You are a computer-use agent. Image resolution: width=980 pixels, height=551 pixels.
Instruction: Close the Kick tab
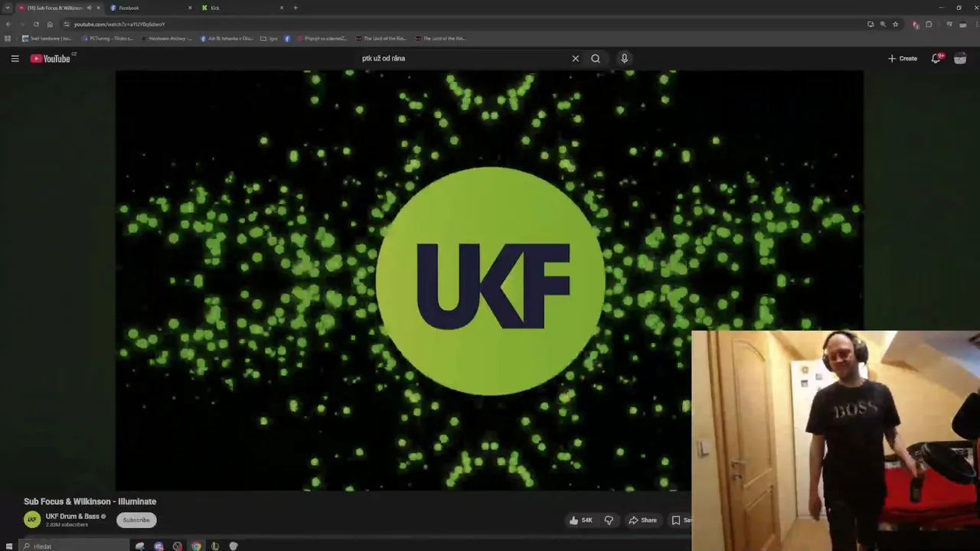pyautogui.click(x=282, y=8)
